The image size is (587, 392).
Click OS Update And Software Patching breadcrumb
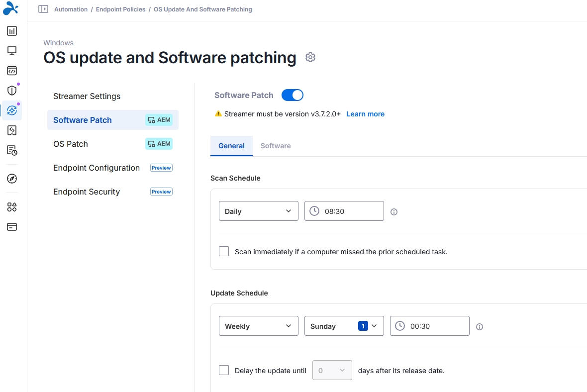(x=203, y=9)
